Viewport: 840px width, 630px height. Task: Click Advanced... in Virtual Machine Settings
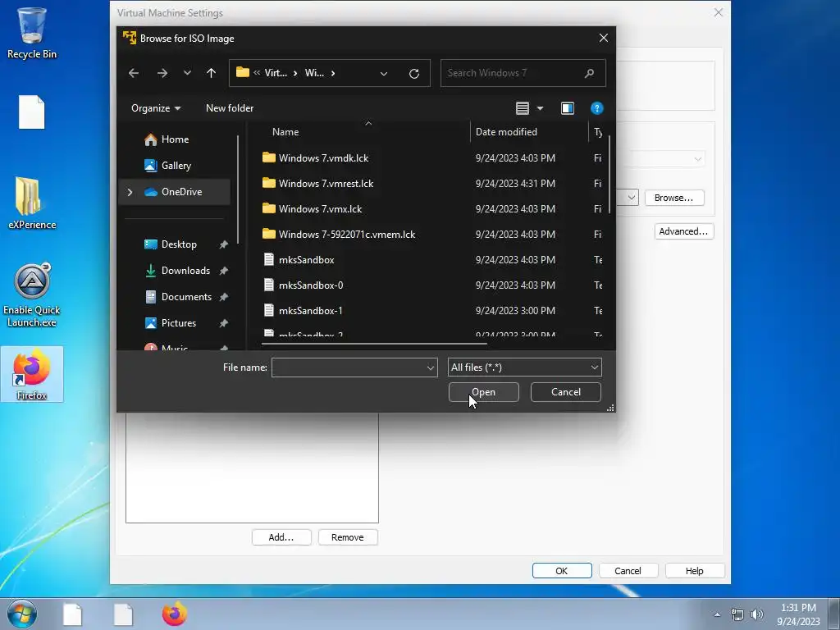pos(683,231)
